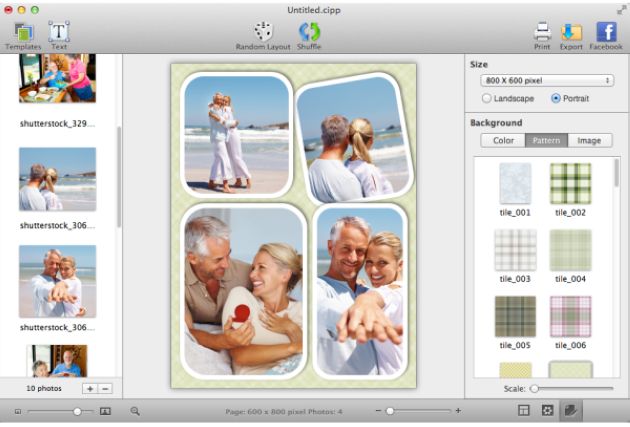Viewport: 630px width, 427px height.
Task: Select the Pattern background tab
Action: pyautogui.click(x=546, y=140)
